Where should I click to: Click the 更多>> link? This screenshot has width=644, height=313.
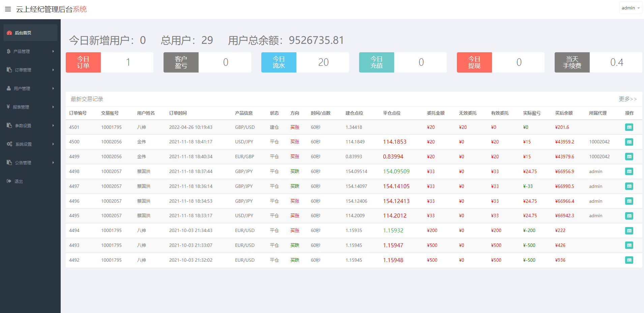tap(627, 99)
